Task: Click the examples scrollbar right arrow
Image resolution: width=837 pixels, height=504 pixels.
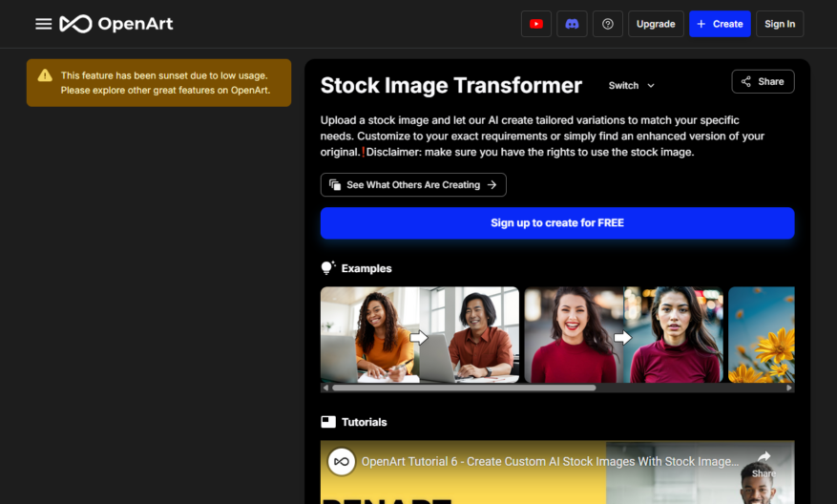Action: tap(789, 388)
